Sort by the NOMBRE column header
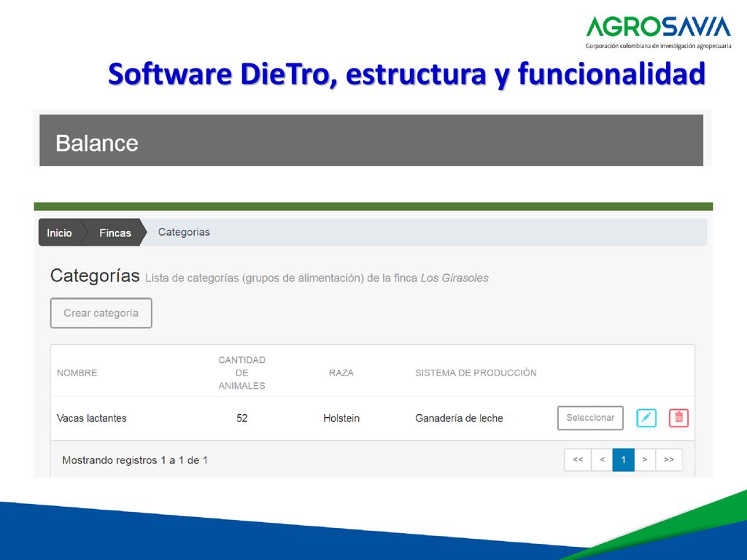Viewport: 747px width, 560px height. pos(77,373)
